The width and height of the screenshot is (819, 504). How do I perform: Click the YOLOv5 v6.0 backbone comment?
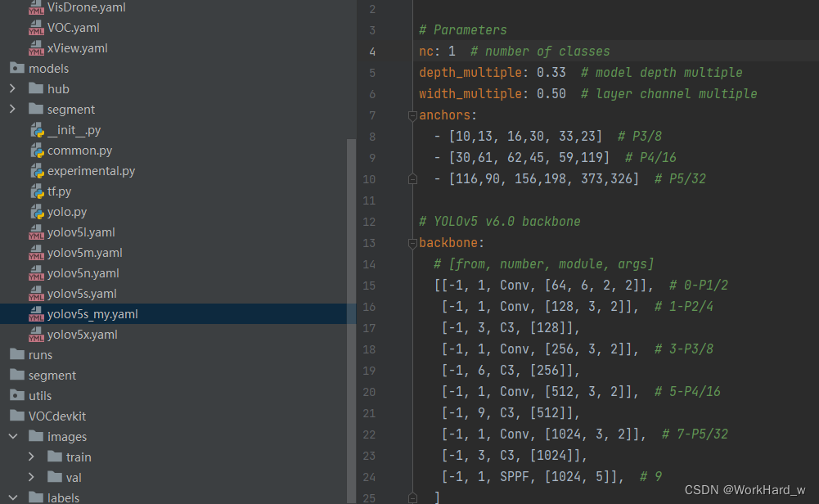(x=499, y=222)
